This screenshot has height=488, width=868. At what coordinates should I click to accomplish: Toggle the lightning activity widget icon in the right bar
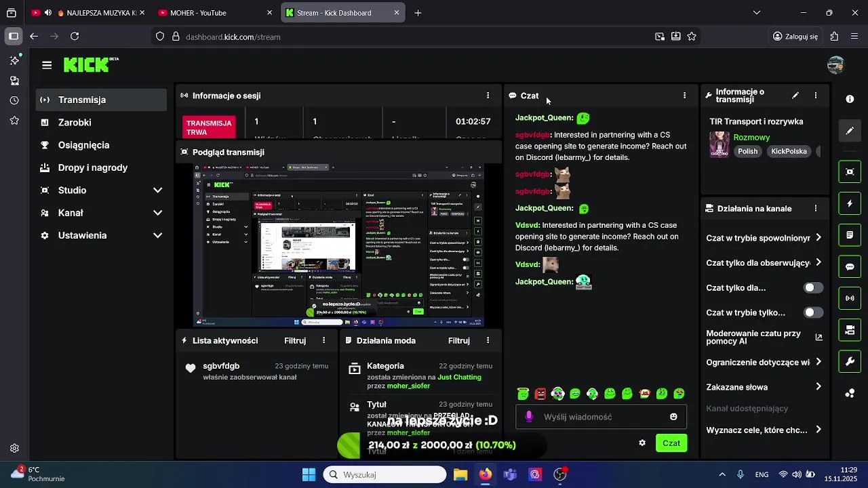pos(850,203)
